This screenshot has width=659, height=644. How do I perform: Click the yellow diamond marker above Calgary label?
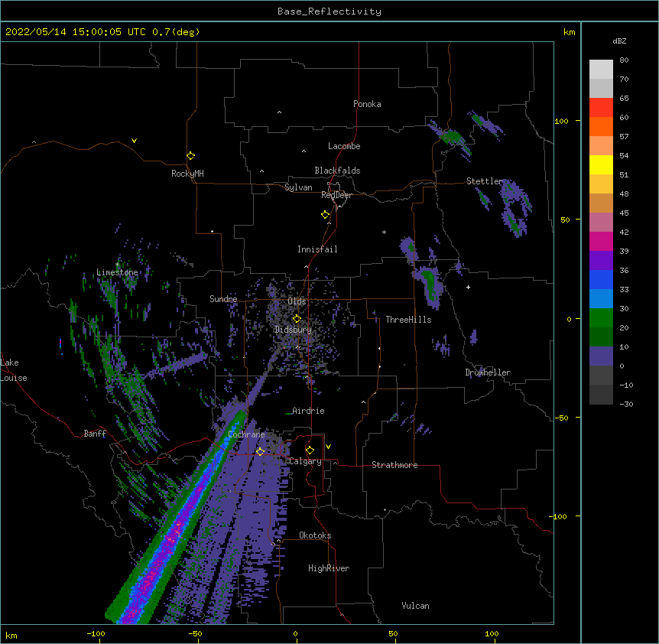tap(310, 450)
